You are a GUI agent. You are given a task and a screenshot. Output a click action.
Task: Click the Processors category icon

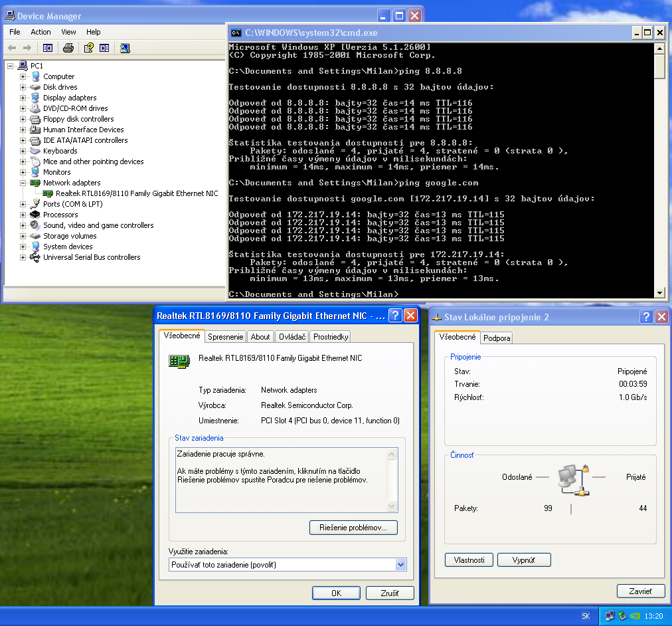click(35, 215)
